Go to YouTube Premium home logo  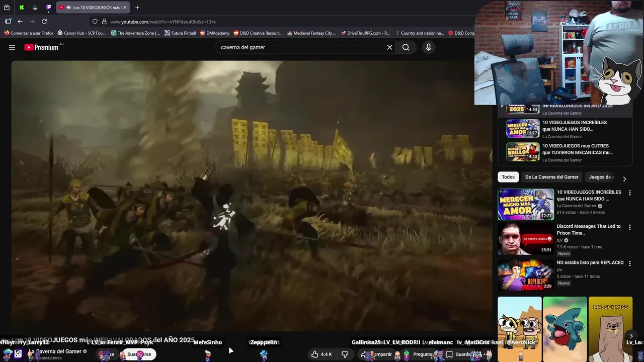click(41, 47)
